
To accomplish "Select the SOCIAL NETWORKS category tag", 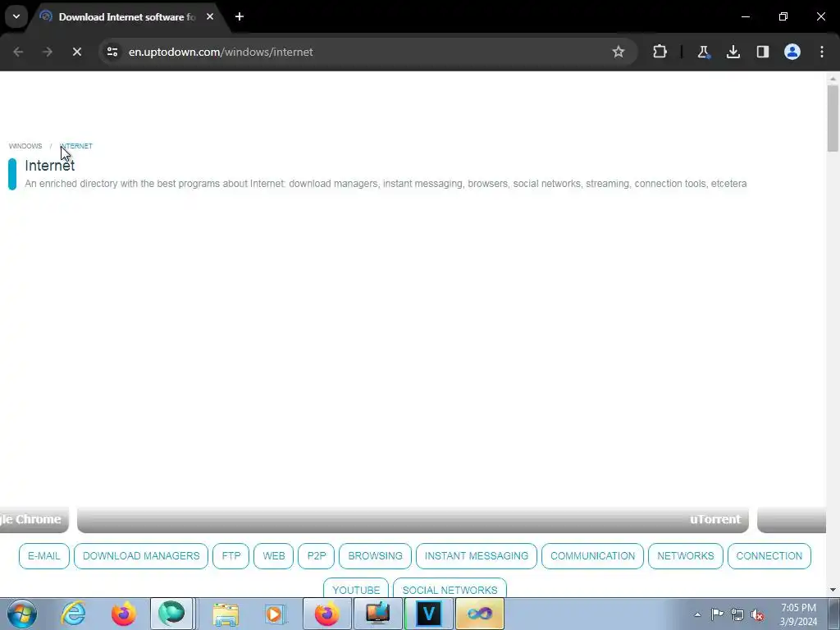I will [450, 588].
